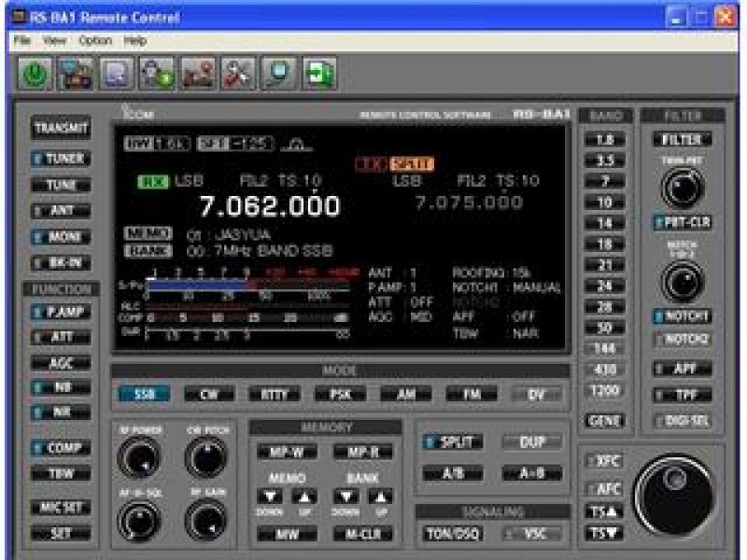The width and height of the screenshot is (747, 560).
Task: Step MEMO channel up arrow
Action: 304,497
